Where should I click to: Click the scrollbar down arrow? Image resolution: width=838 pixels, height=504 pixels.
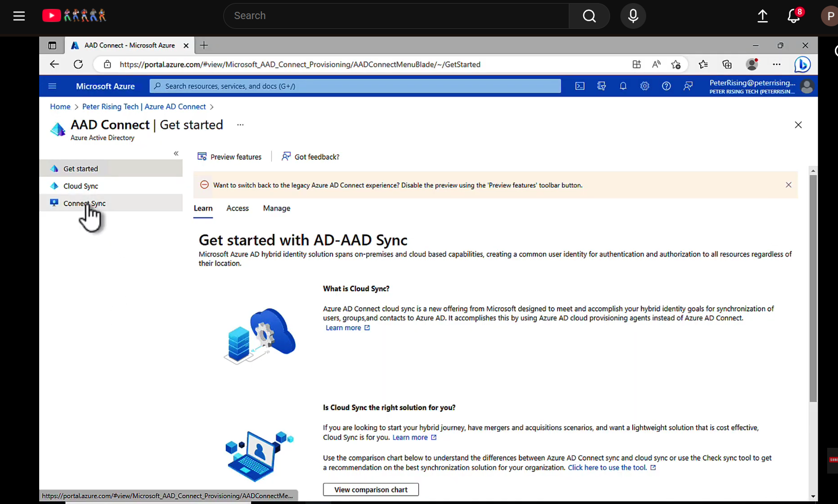tap(813, 497)
